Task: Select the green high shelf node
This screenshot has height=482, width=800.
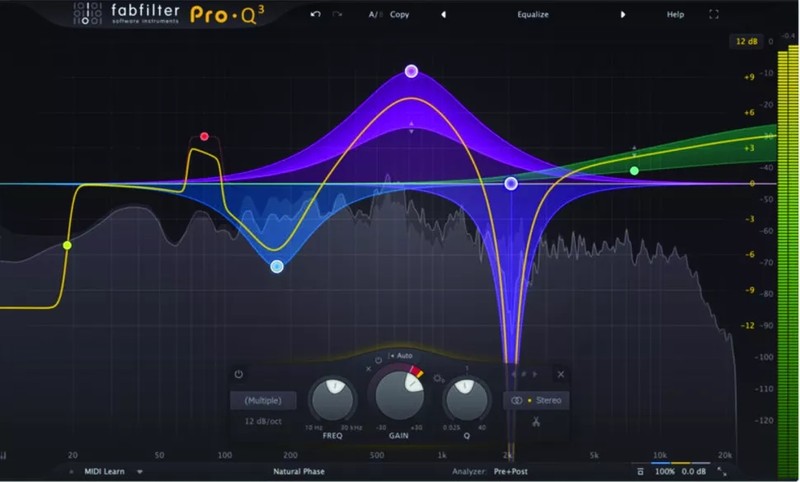Action: coord(634,171)
